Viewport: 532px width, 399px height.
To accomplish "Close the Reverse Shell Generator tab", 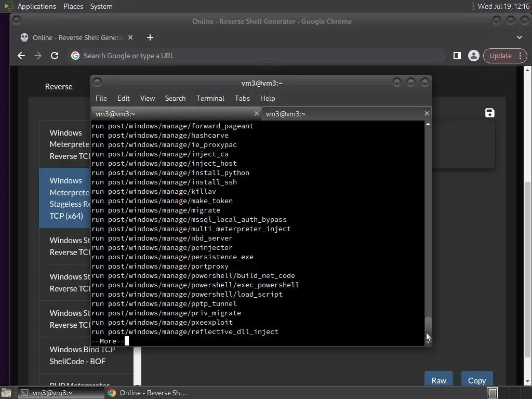I will point(130,37).
